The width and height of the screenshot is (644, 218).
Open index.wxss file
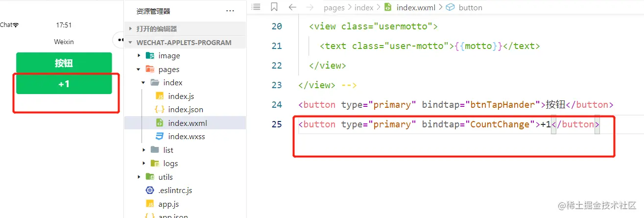click(186, 137)
